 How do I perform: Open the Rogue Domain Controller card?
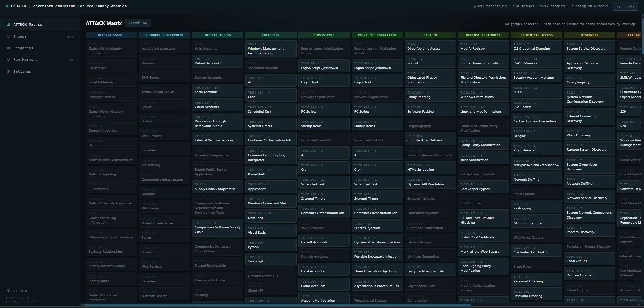[x=483, y=61]
